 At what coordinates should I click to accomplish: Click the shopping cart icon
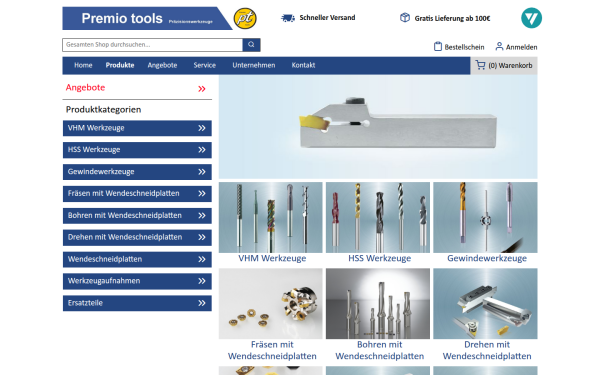click(x=480, y=65)
